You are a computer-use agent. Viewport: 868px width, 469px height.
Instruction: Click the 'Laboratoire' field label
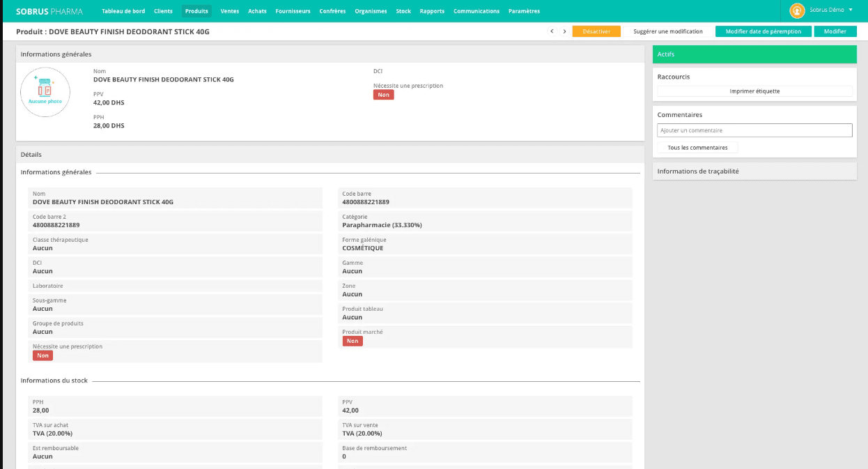tap(48, 286)
